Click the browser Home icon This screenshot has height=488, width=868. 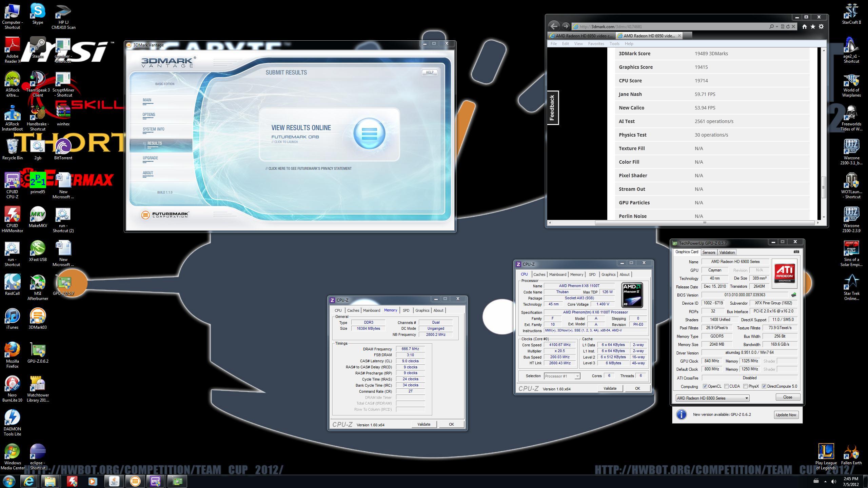(x=804, y=26)
